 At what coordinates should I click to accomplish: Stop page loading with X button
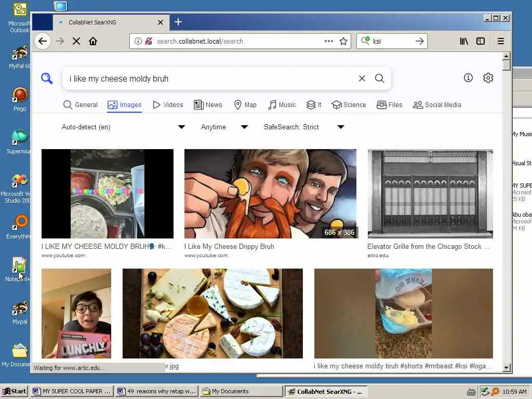(76, 42)
